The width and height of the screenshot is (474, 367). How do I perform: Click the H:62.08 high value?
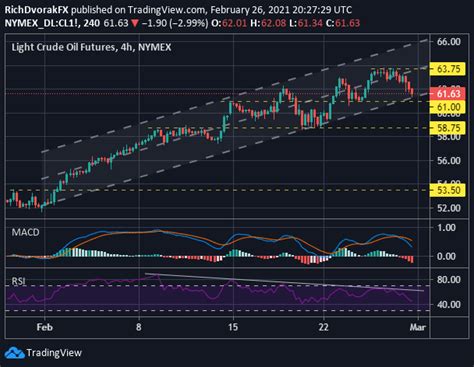pyautogui.click(x=268, y=23)
